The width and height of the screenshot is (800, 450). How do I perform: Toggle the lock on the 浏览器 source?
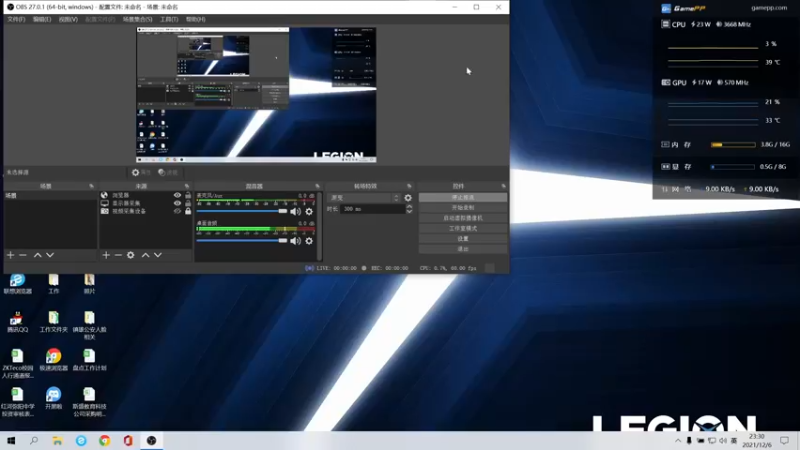188,195
